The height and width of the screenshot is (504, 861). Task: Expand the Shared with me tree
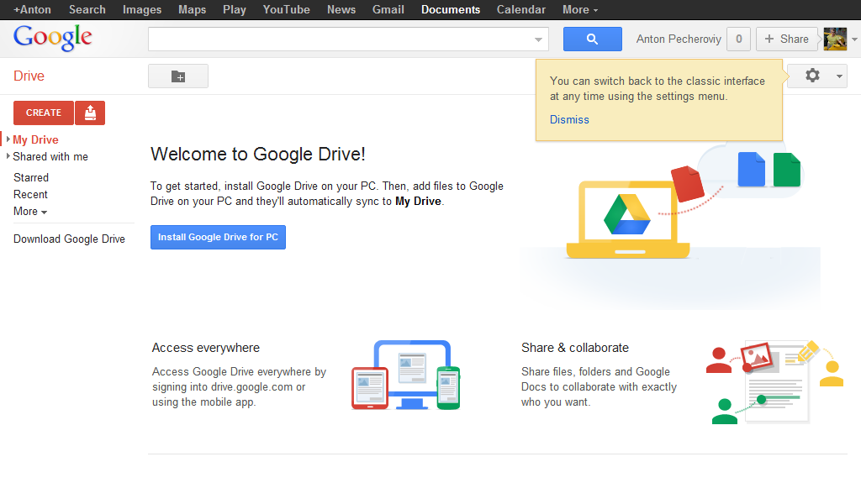[x=8, y=156]
